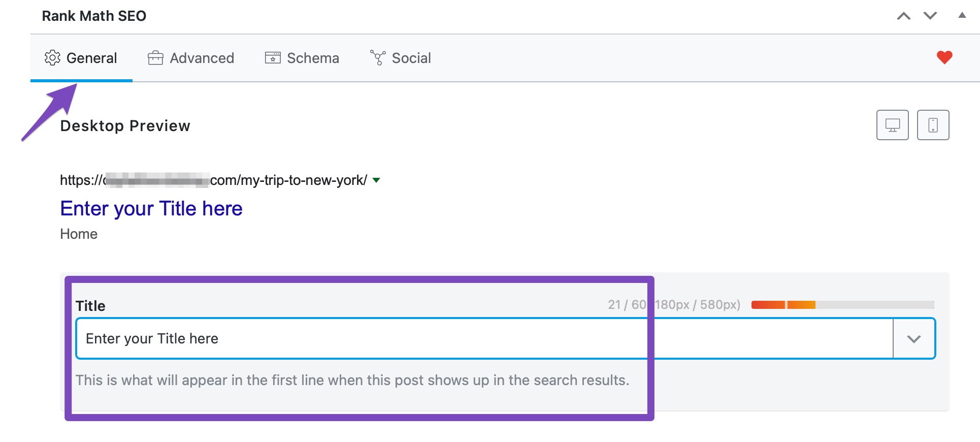
Task: Click the preview URL my-trip-to-new-york
Action: click(213, 180)
